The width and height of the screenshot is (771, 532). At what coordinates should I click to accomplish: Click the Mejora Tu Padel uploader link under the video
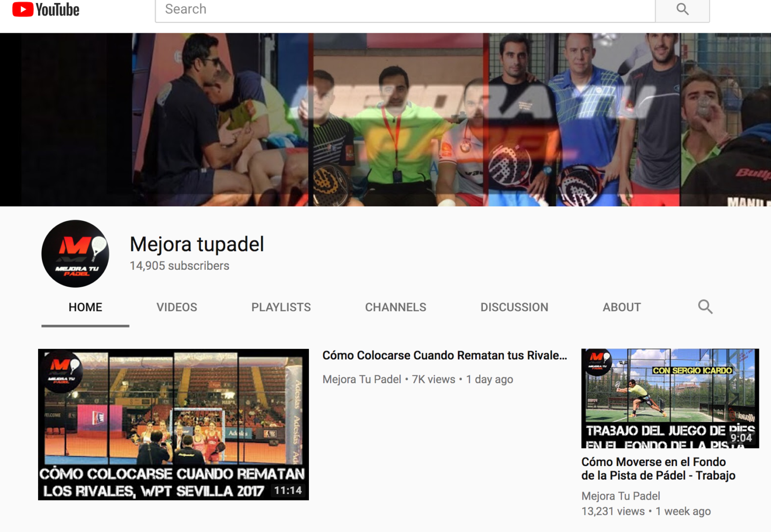(361, 379)
